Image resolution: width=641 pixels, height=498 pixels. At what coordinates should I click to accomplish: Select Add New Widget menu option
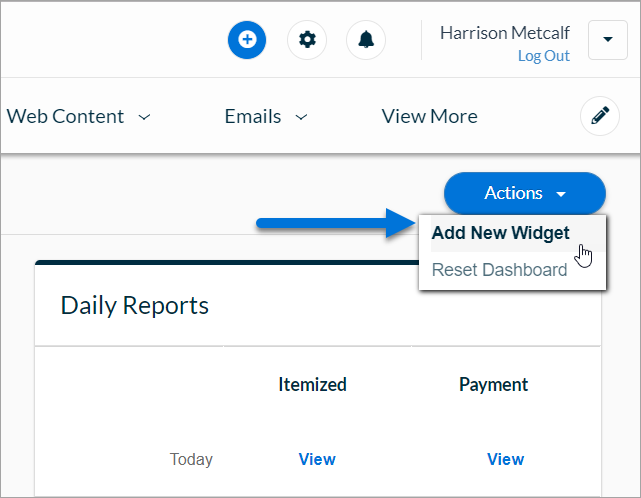(x=501, y=233)
